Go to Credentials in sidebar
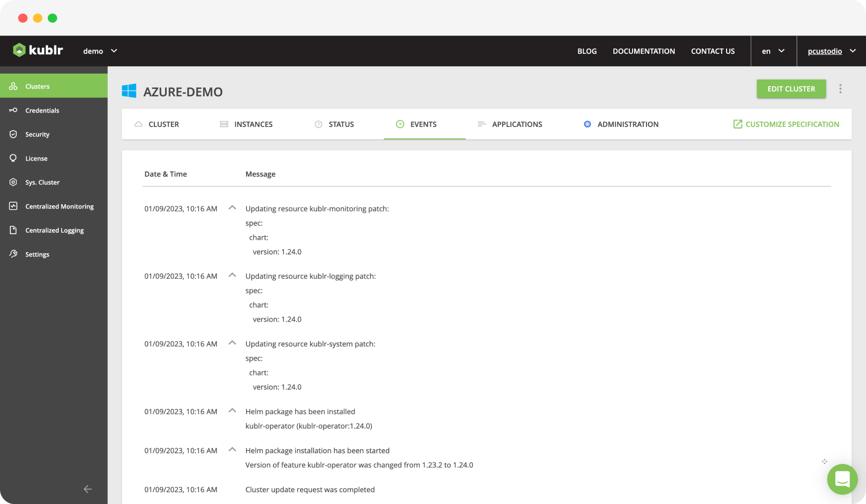 [54, 110]
